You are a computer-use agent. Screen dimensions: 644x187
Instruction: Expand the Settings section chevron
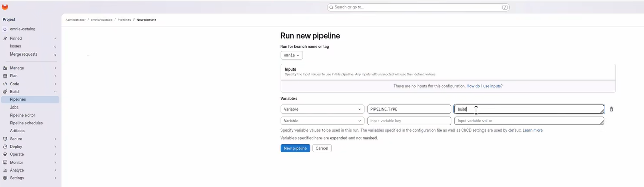(55, 178)
